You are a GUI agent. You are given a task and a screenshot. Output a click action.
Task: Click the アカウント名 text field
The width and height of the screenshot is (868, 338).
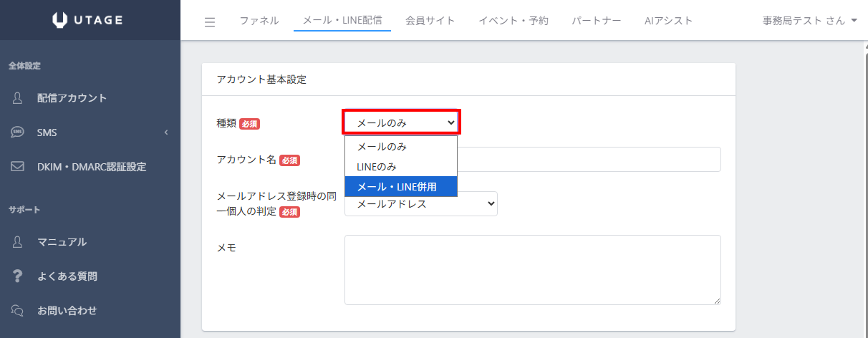pos(587,160)
